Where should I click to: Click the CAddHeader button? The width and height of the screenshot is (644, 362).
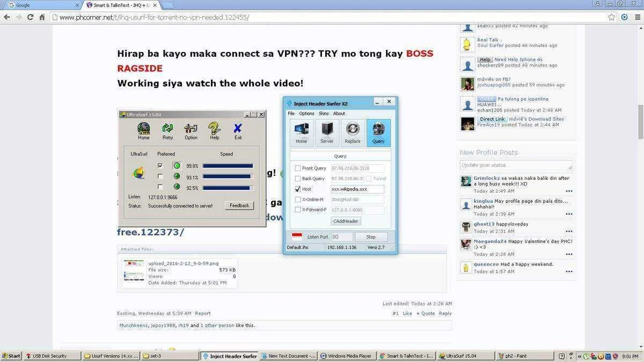[x=346, y=221]
